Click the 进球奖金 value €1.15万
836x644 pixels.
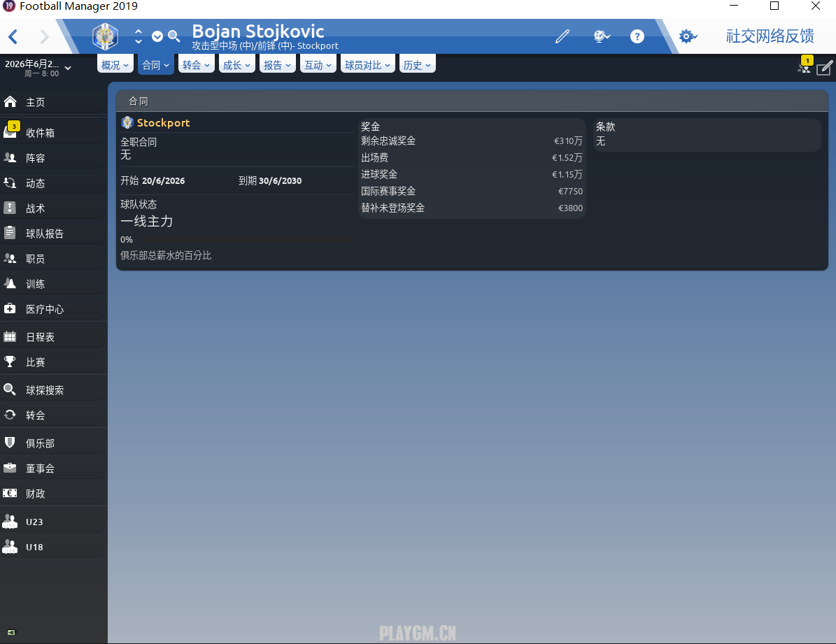coord(567,174)
